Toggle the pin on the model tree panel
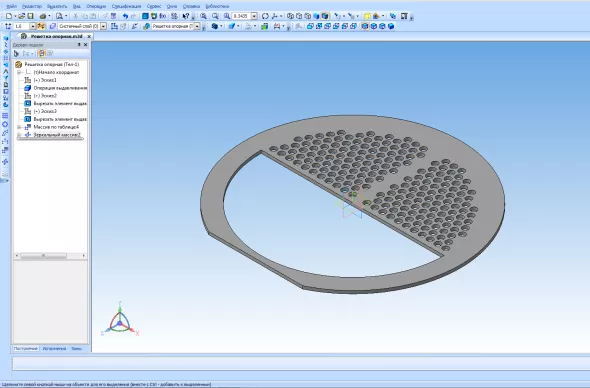 (79, 45)
